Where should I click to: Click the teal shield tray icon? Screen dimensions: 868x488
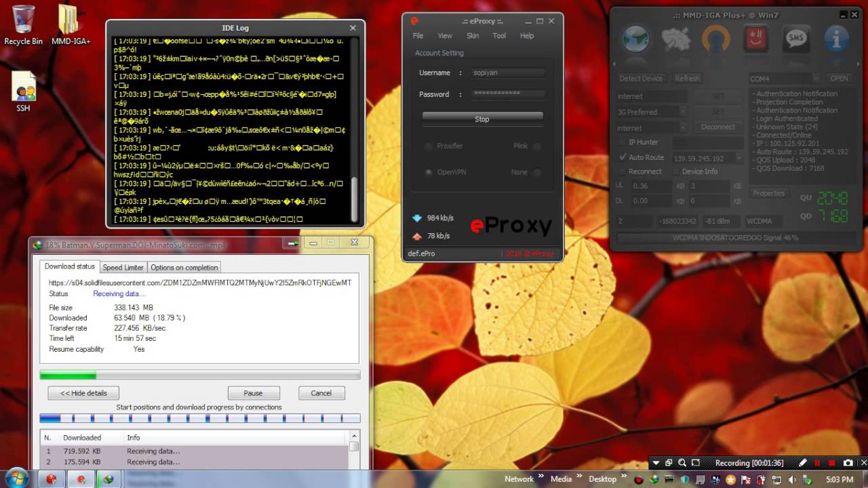[x=684, y=479]
